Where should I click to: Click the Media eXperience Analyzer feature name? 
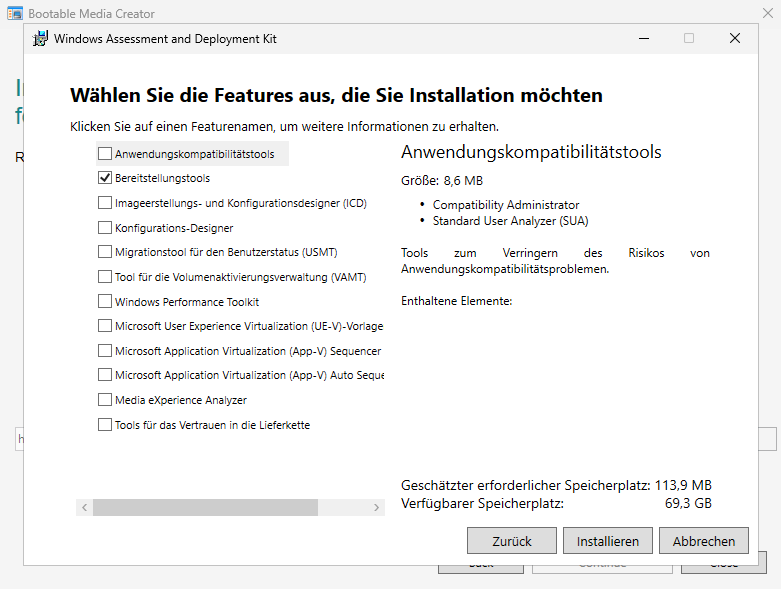(181, 400)
